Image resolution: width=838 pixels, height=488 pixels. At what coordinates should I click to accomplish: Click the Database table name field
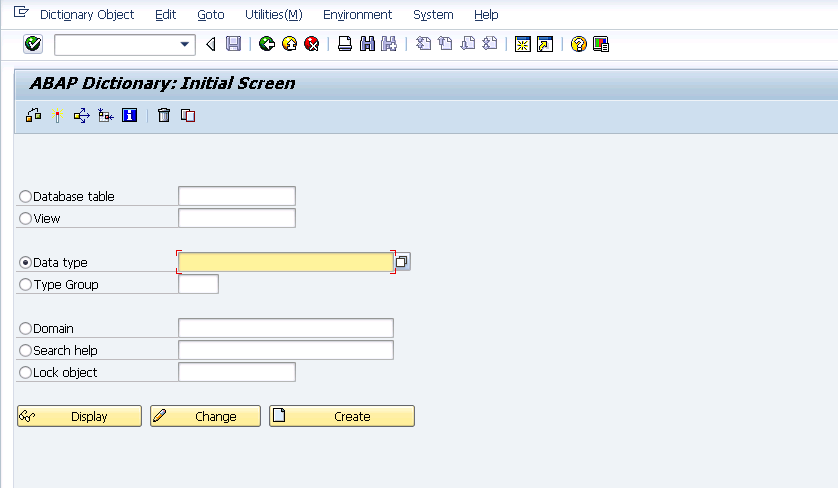pos(237,196)
